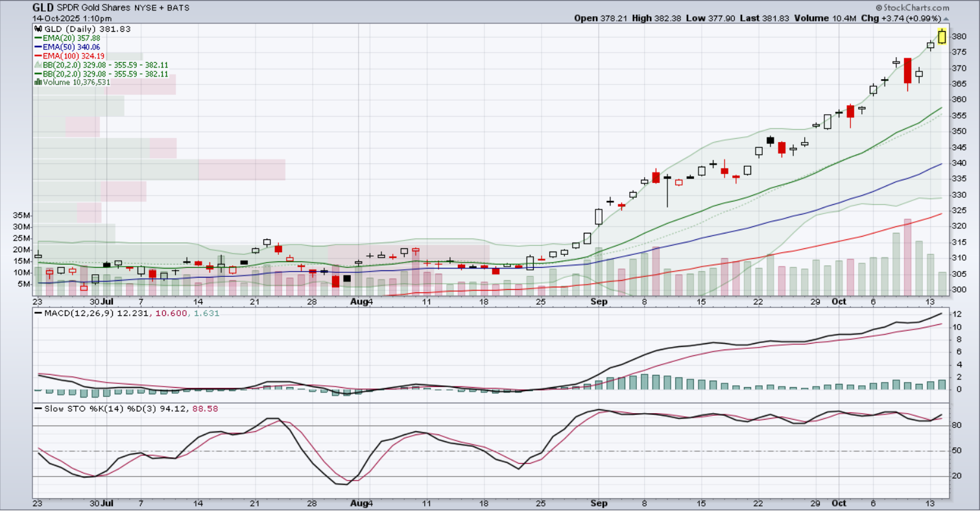The height and width of the screenshot is (511, 980).
Task: Click the 335 price axis label
Action: coord(960,179)
